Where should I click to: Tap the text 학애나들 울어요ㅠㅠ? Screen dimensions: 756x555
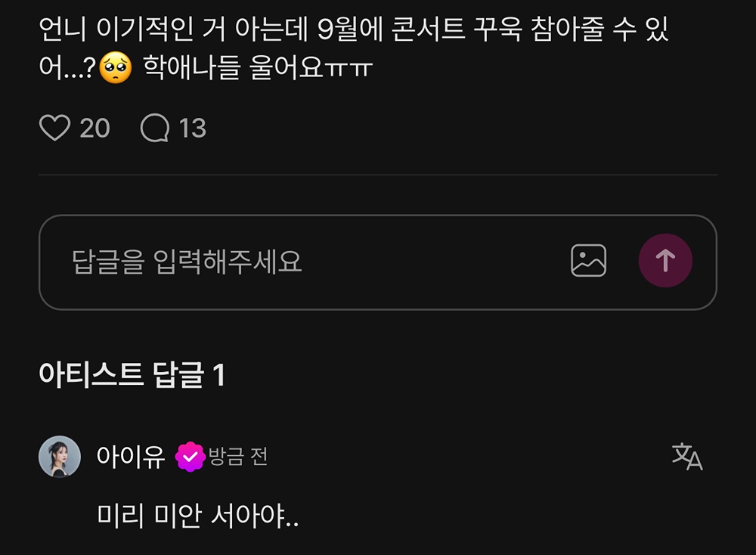(x=258, y=67)
